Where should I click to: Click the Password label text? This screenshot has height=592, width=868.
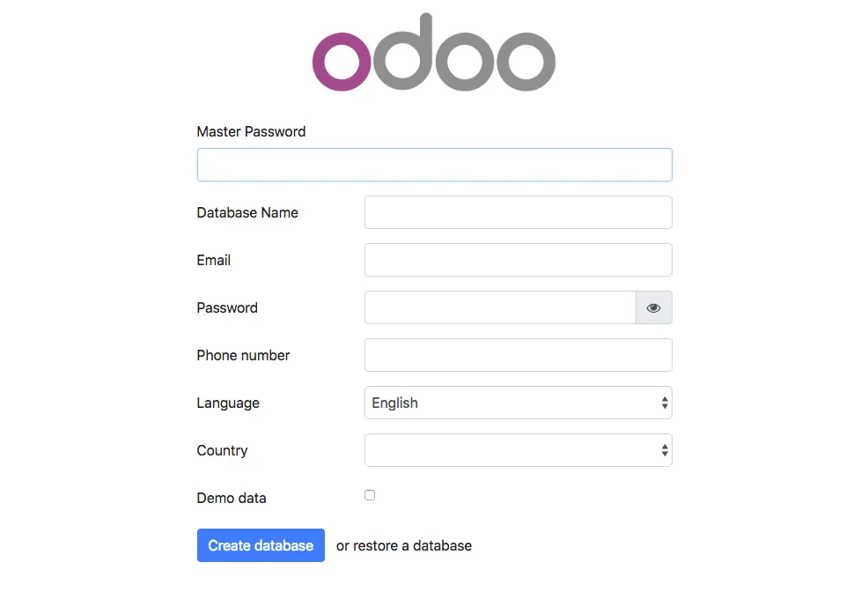click(x=227, y=307)
